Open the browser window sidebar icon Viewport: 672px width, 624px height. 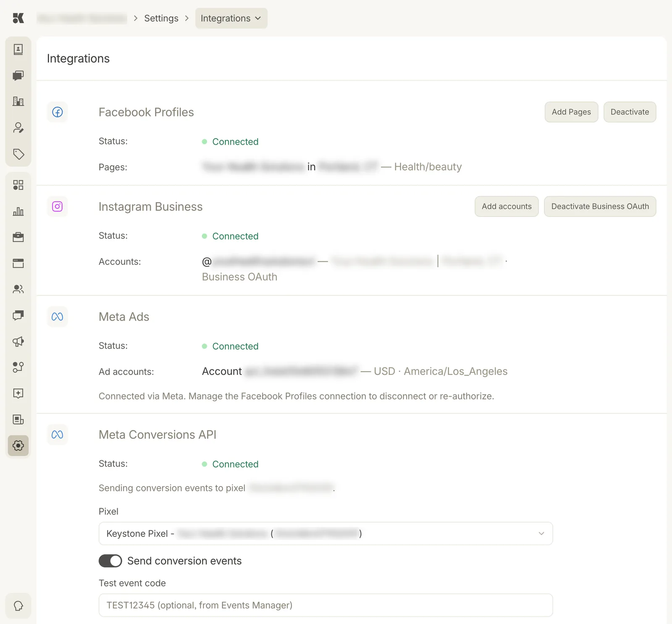click(x=18, y=263)
